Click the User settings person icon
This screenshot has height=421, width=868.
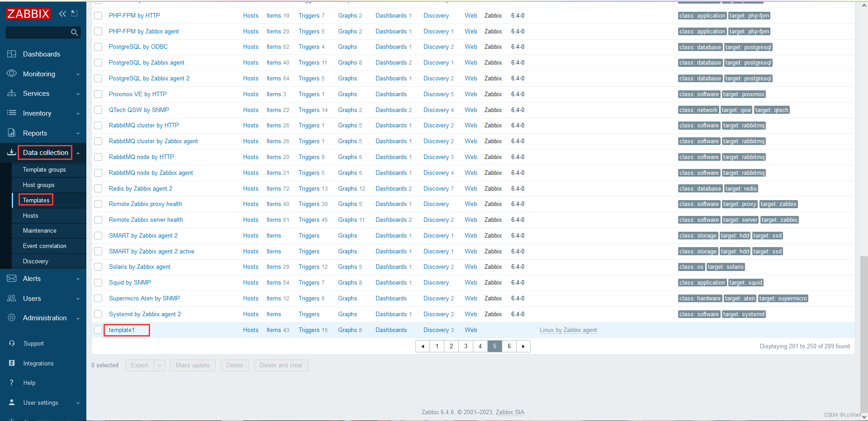pyautogui.click(x=12, y=402)
